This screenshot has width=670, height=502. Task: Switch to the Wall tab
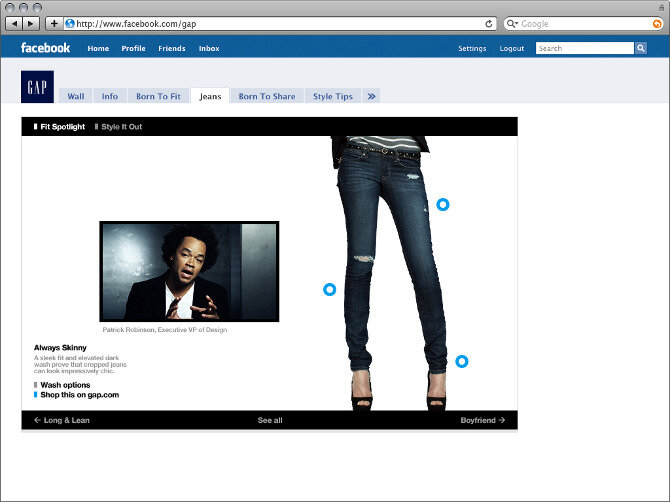tap(76, 96)
